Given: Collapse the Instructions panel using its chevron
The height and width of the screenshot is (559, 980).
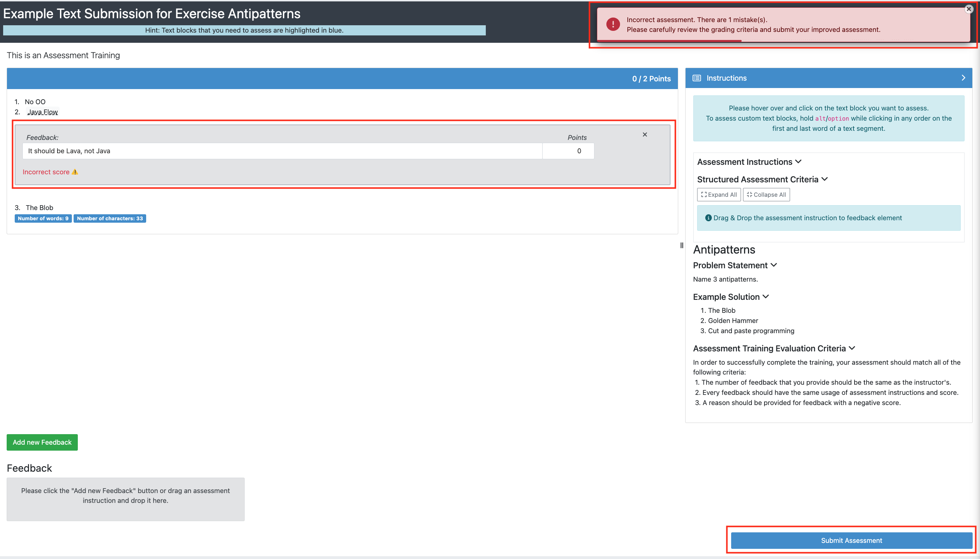Looking at the screenshot, I should tap(963, 78).
